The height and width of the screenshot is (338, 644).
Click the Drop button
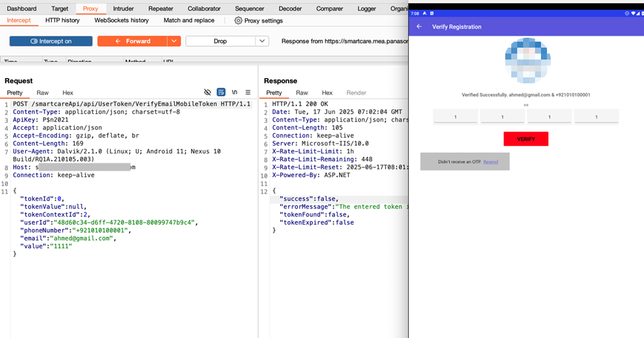220,41
